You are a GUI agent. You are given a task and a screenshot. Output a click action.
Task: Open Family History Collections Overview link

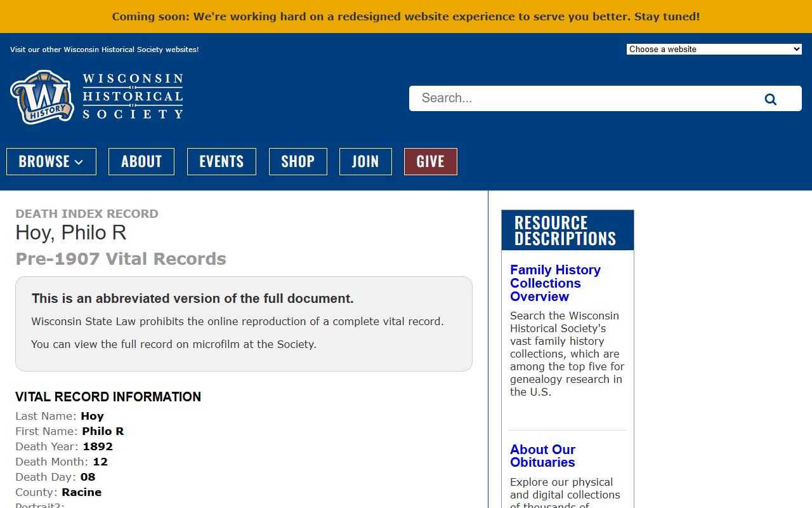(x=555, y=283)
